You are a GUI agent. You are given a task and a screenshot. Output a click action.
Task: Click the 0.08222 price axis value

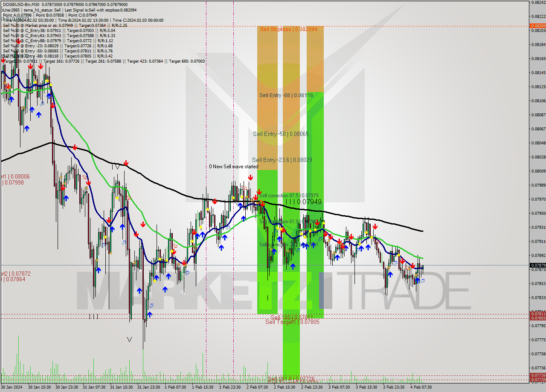[x=538, y=17]
